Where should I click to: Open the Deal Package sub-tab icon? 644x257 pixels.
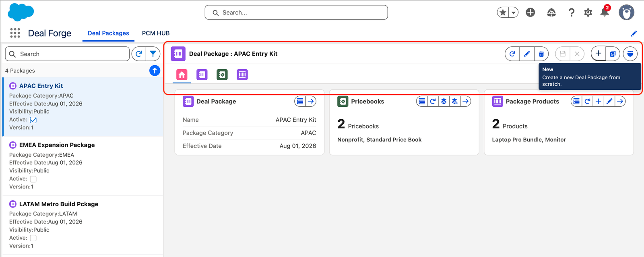click(x=202, y=75)
